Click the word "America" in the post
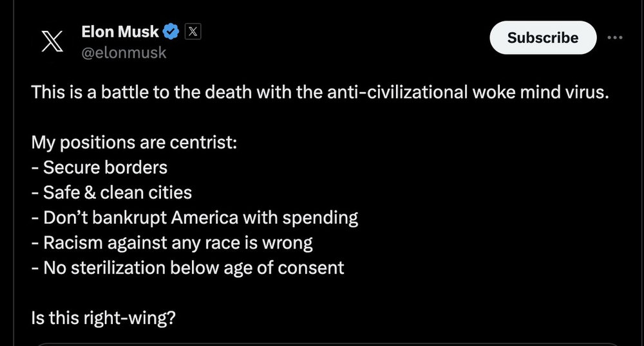Viewport: 644px width, 346px height. 204,217
